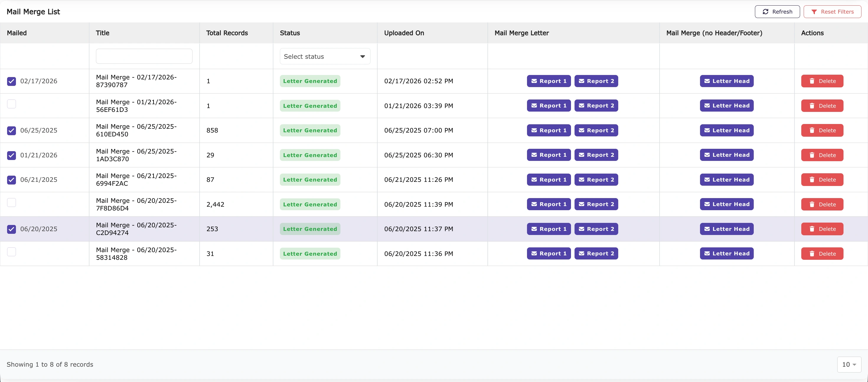Click the Uploaded On column header
This screenshot has height=382, width=868.
404,33
